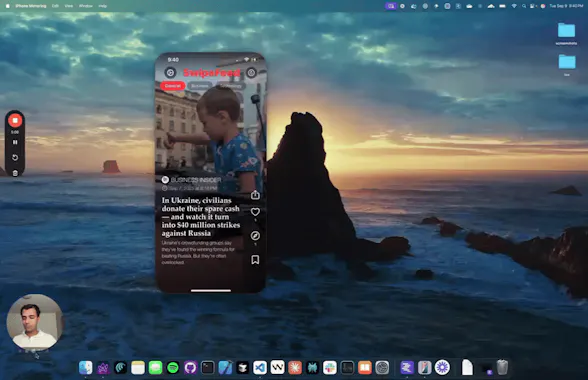Open the Apple menu
The height and width of the screenshot is (380, 588).
coord(8,6)
